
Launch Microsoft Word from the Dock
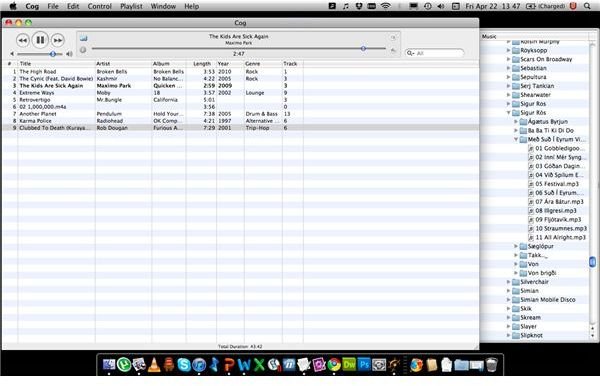(x=244, y=365)
